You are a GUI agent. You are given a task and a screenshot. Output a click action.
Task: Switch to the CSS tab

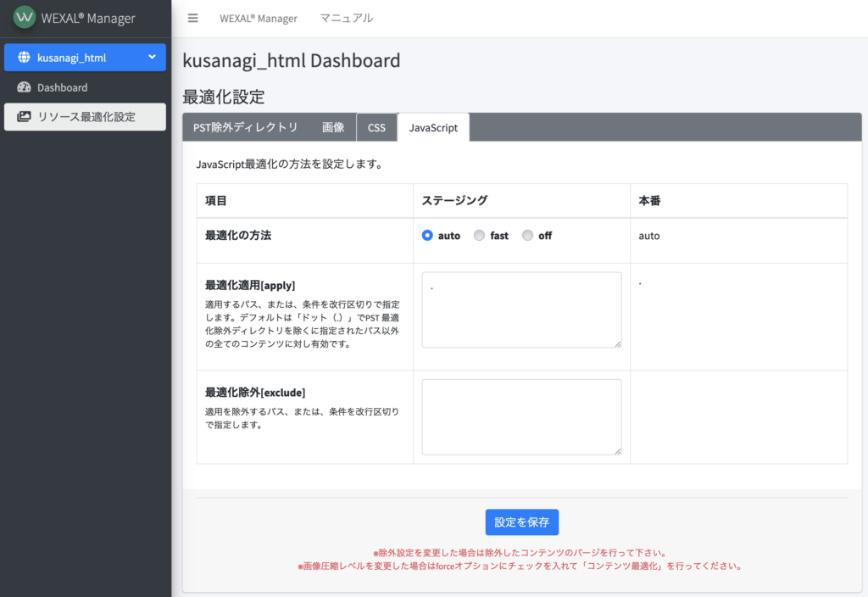point(376,127)
